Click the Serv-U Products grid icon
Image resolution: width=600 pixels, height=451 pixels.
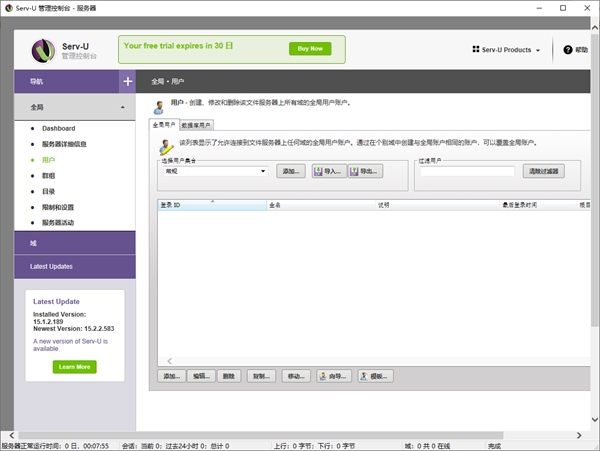pos(475,50)
